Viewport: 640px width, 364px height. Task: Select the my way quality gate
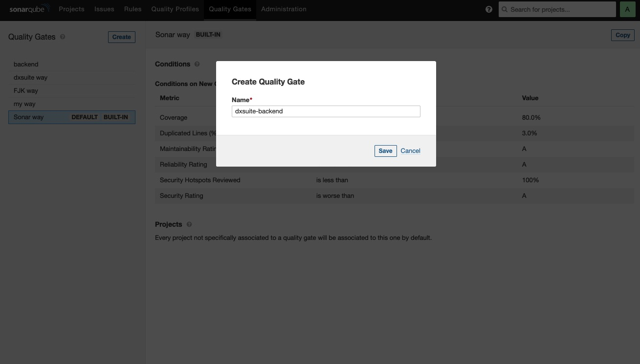click(x=72, y=104)
